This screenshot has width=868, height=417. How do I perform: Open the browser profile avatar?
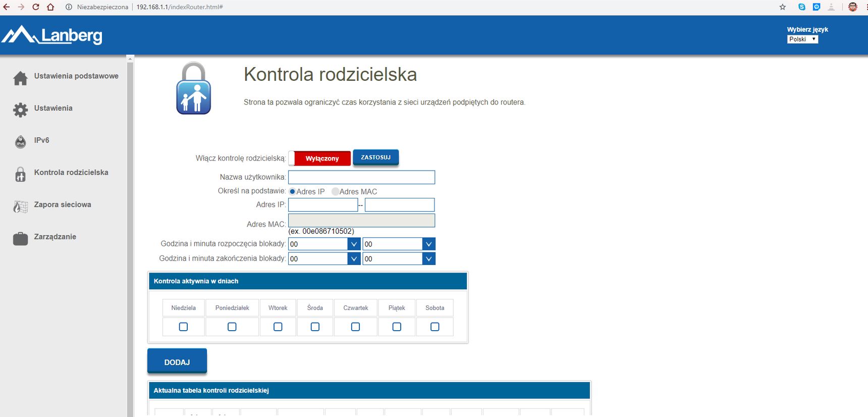pyautogui.click(x=853, y=7)
